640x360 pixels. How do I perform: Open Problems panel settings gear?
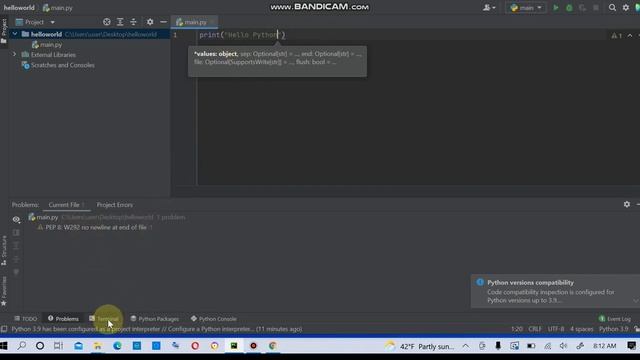click(x=627, y=204)
